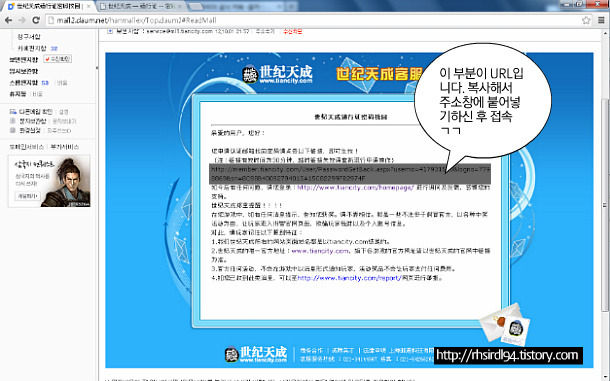610x381 pixels.
Task: Click 비움 next to 휴지통
Action: [x=37, y=94]
